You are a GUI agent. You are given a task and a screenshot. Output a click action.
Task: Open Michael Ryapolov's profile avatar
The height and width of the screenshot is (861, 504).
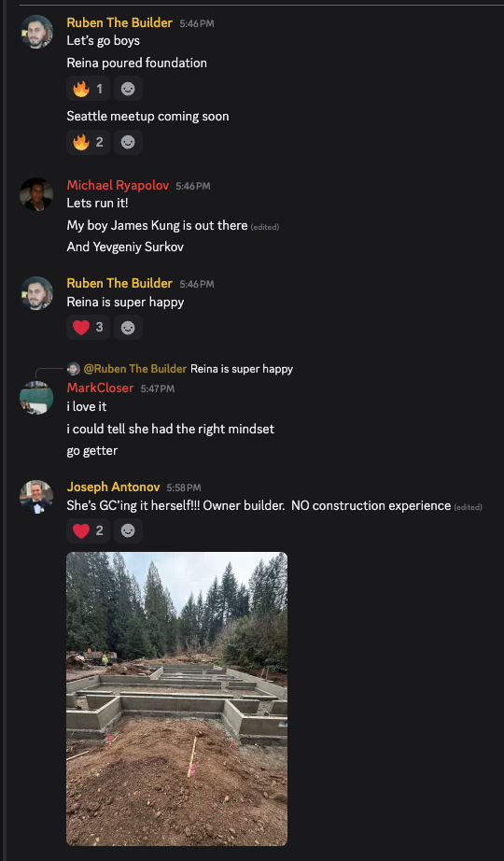coord(36,194)
